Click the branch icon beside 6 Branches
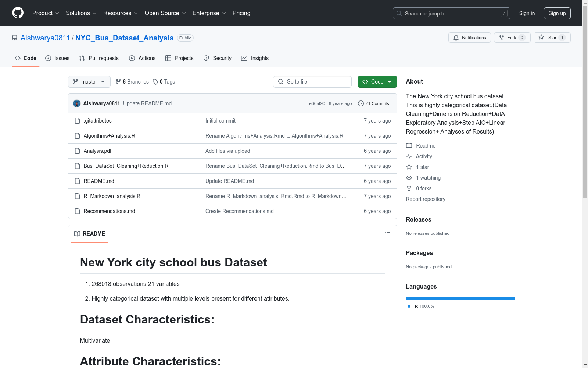Viewport: 588px width, 368px height. (x=118, y=82)
